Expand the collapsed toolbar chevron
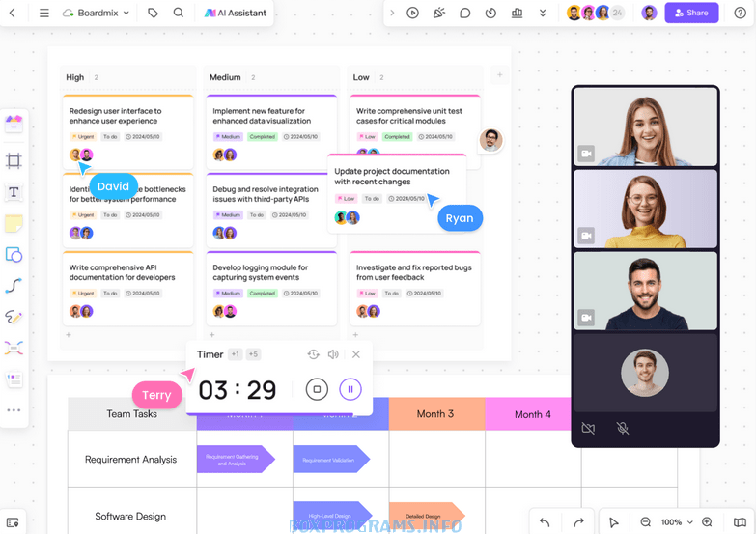The width and height of the screenshot is (756, 534). click(x=392, y=13)
